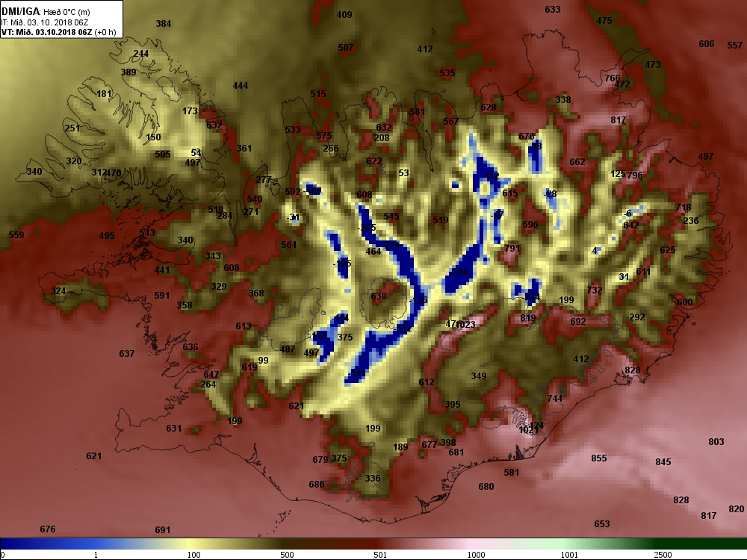Click the map value '766'
The height and width of the screenshot is (560, 747).
coord(613,78)
